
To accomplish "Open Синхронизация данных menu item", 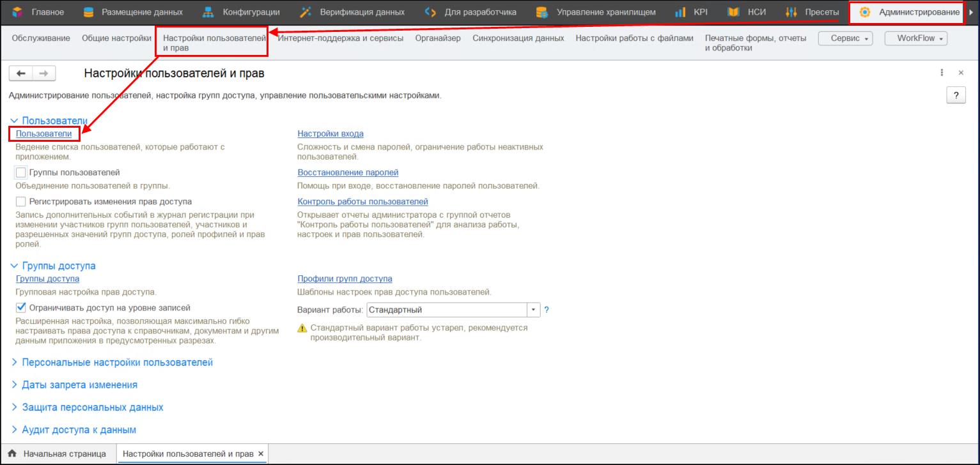I will (x=518, y=38).
